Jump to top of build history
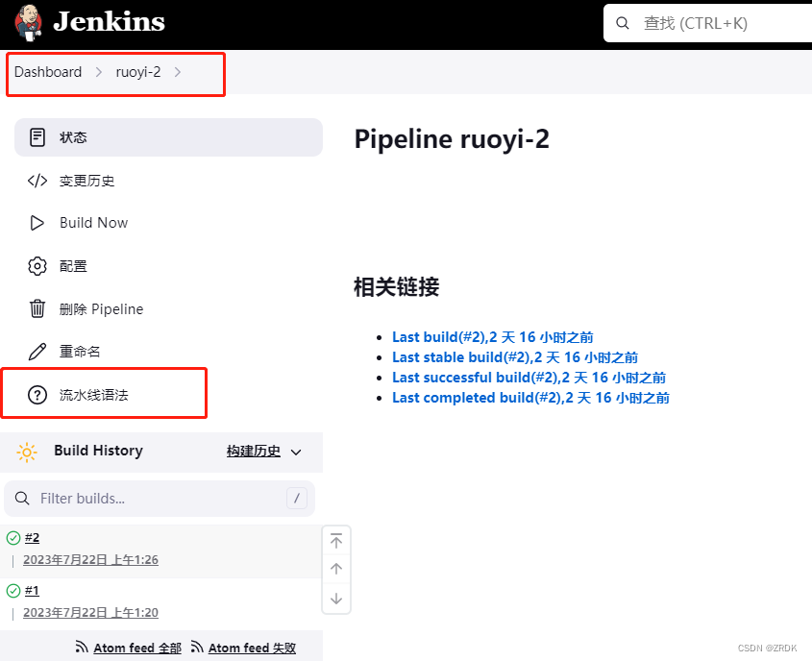 [336, 541]
